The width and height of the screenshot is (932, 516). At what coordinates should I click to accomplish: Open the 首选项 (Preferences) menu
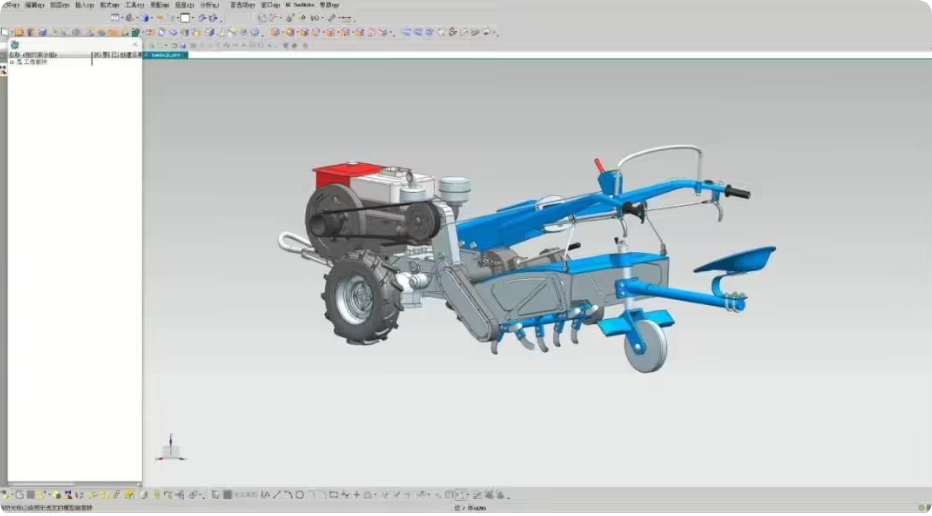[x=241, y=5]
